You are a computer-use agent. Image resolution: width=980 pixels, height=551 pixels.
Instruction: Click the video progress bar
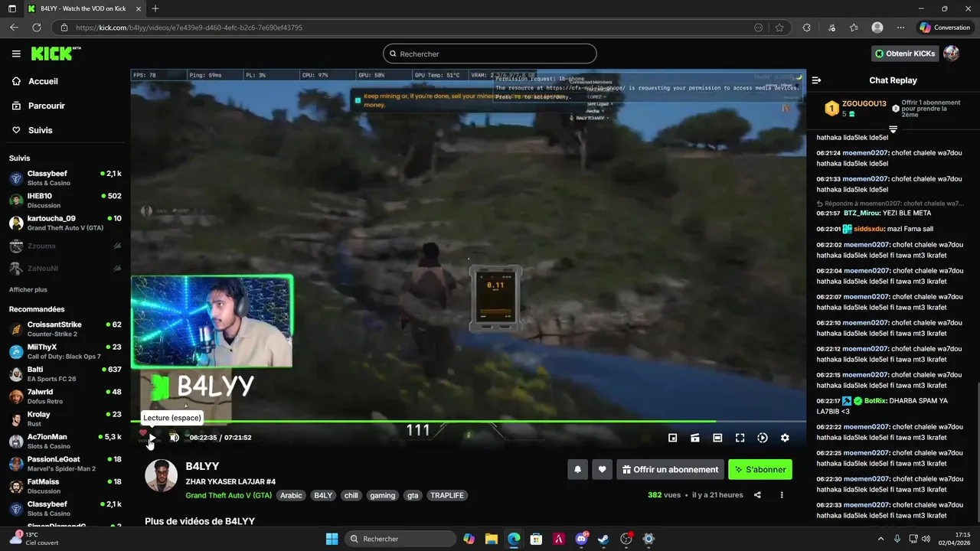coord(469,421)
